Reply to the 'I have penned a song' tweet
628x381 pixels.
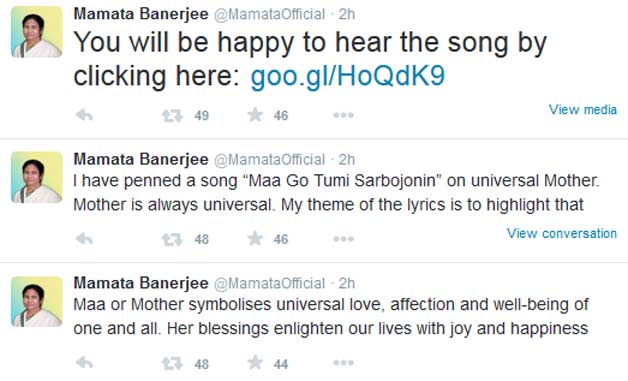84,239
